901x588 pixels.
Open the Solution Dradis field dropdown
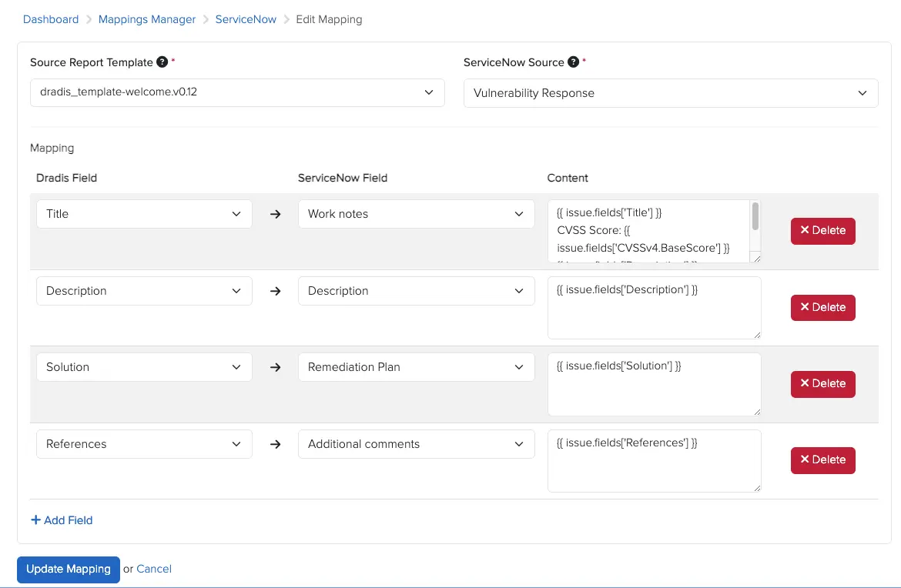tap(144, 368)
